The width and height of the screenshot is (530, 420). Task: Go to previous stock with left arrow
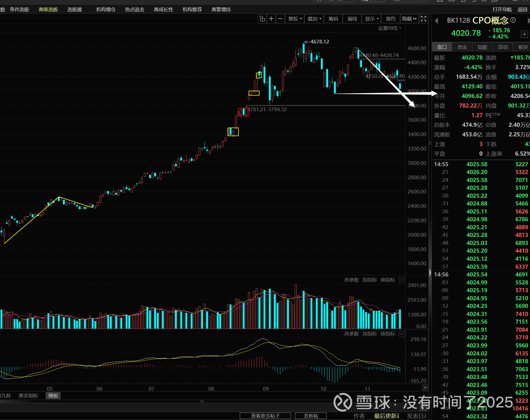click(437, 21)
